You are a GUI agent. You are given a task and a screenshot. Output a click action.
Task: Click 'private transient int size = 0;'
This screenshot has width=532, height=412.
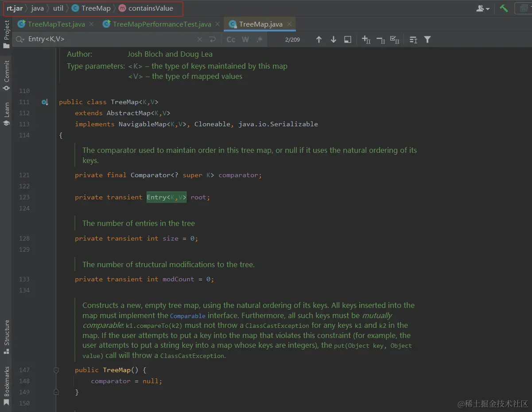(x=136, y=238)
